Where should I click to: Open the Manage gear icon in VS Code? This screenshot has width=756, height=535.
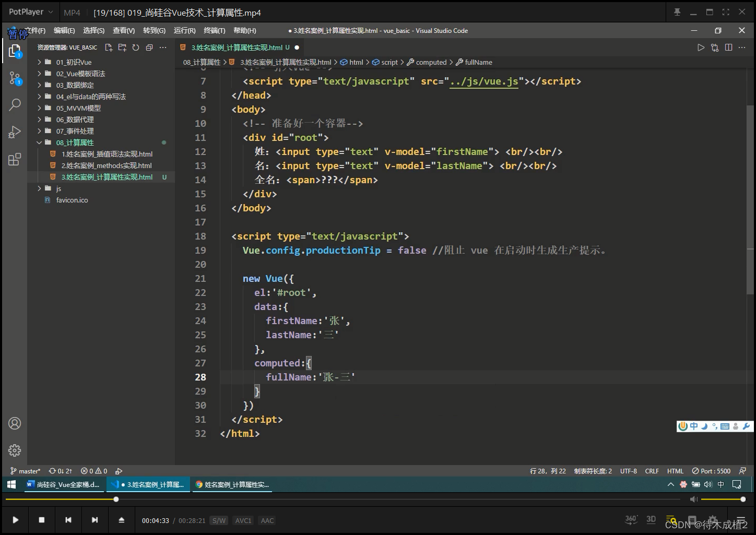point(15,450)
